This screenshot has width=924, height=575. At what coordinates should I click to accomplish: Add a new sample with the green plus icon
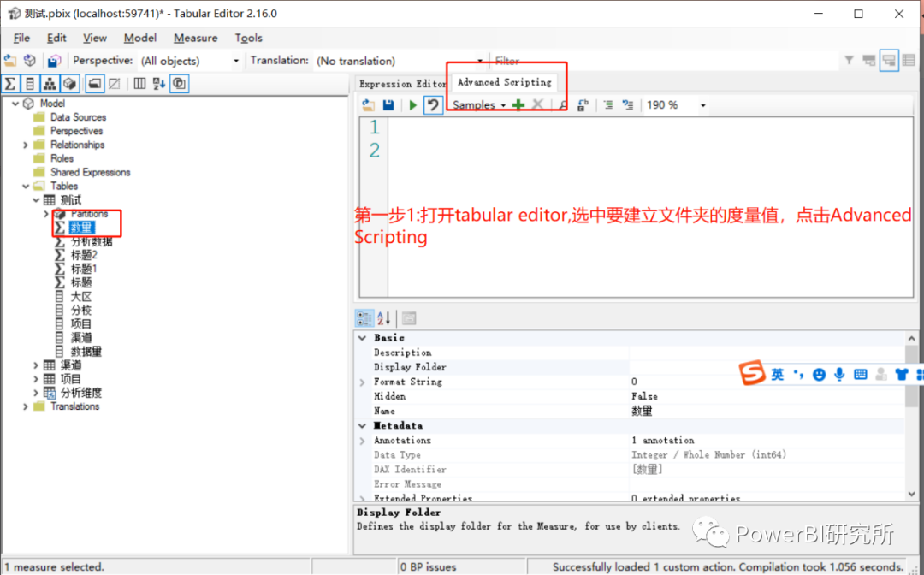click(x=518, y=104)
